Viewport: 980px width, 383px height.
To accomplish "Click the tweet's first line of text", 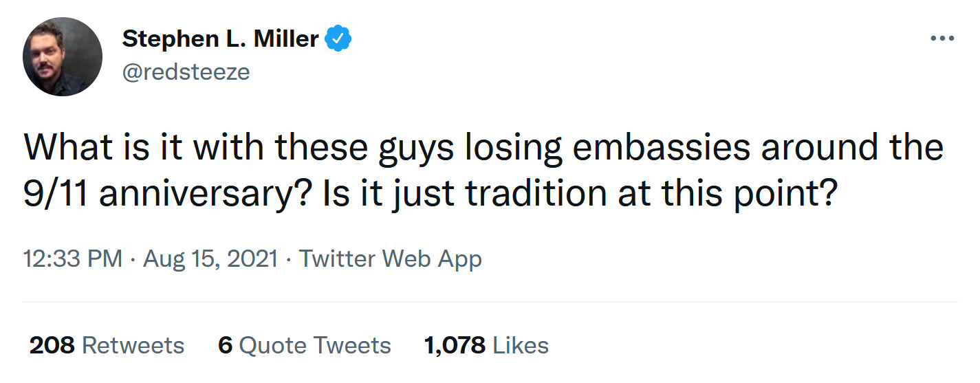I will [483, 146].
